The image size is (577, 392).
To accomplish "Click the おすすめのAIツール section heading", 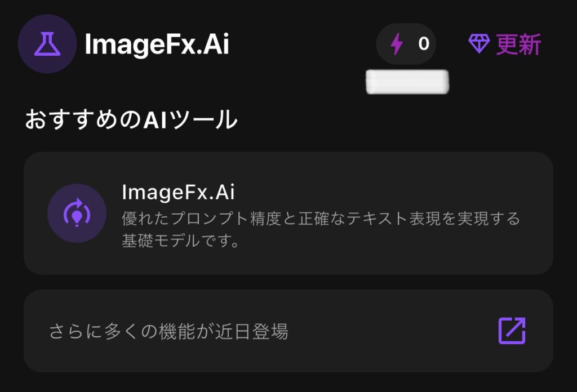I will tap(131, 119).
